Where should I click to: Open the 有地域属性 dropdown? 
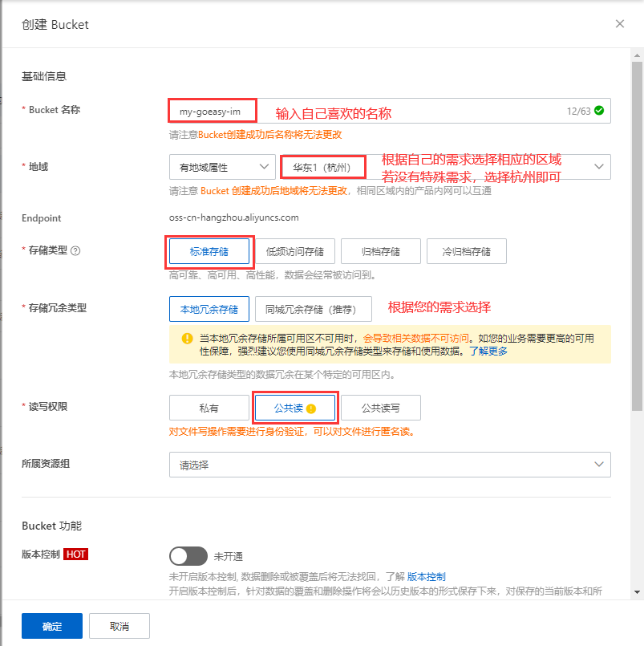click(222, 167)
